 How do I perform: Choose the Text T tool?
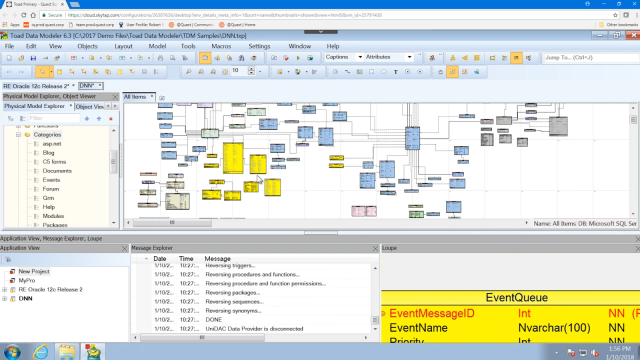pyautogui.click(x=396, y=72)
